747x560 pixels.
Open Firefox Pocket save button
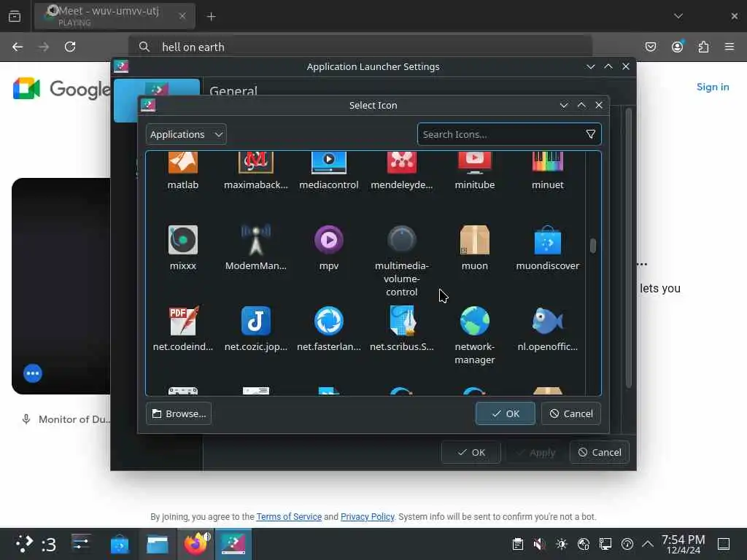coord(651,47)
